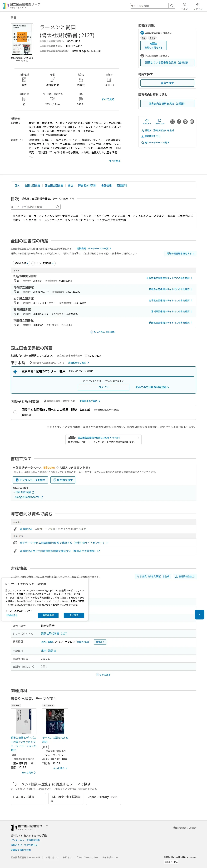Viewport: 207px width, 868px height.
Task: Click the ラーメンと愛国 book cover thumbnail
Action: [22, 39]
